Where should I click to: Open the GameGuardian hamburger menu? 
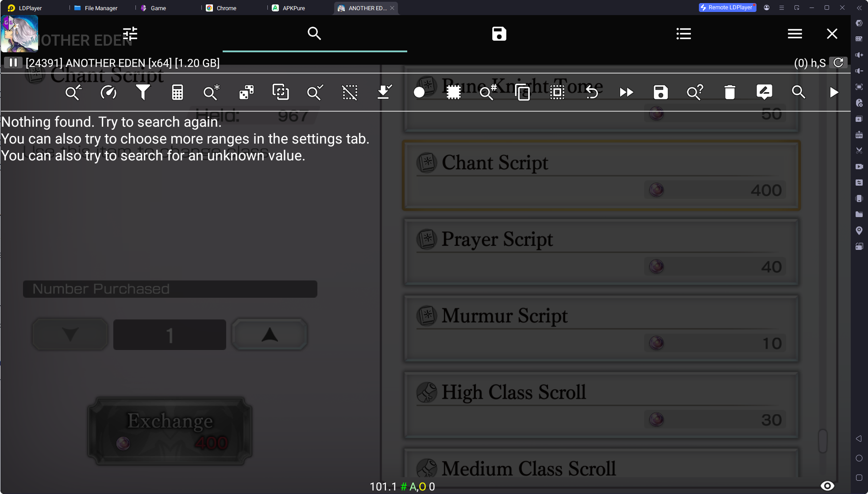coord(795,34)
